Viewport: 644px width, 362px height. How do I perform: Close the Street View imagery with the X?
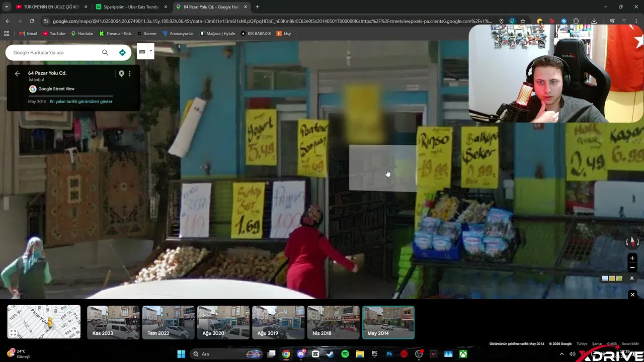(x=632, y=295)
